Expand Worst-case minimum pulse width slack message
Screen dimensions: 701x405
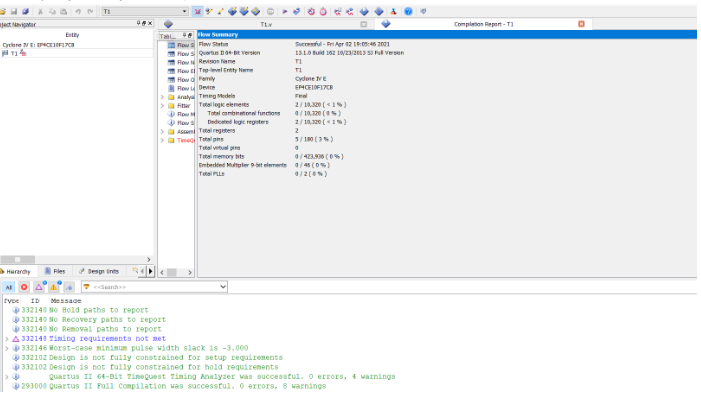[7, 348]
